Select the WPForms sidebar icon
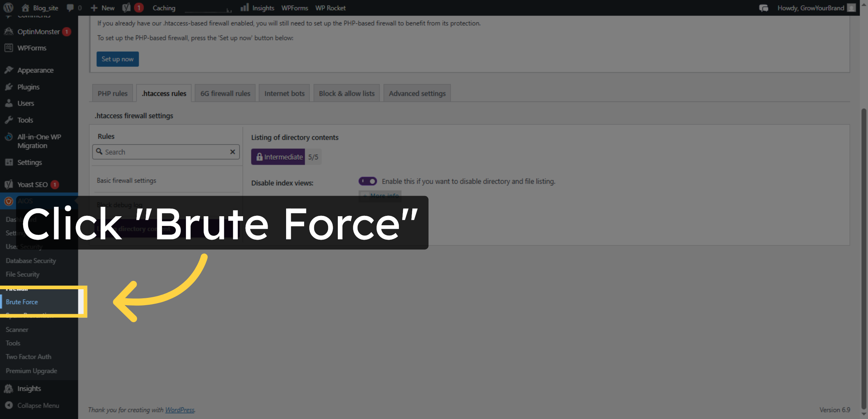 click(9, 48)
